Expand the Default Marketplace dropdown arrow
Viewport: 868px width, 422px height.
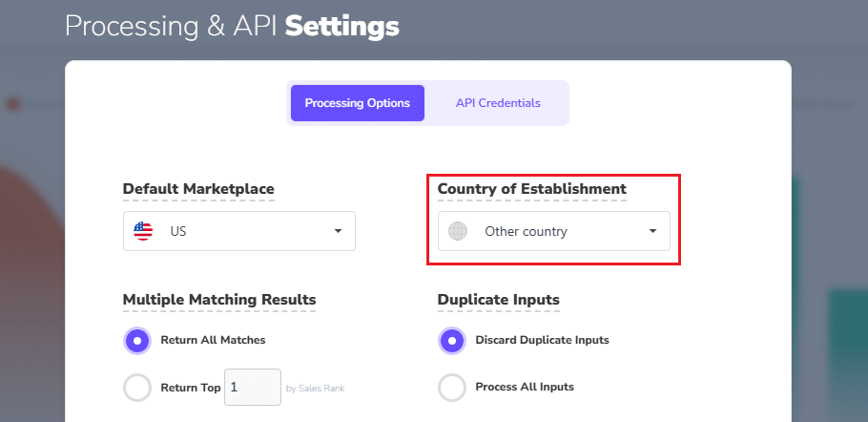pyautogui.click(x=338, y=231)
